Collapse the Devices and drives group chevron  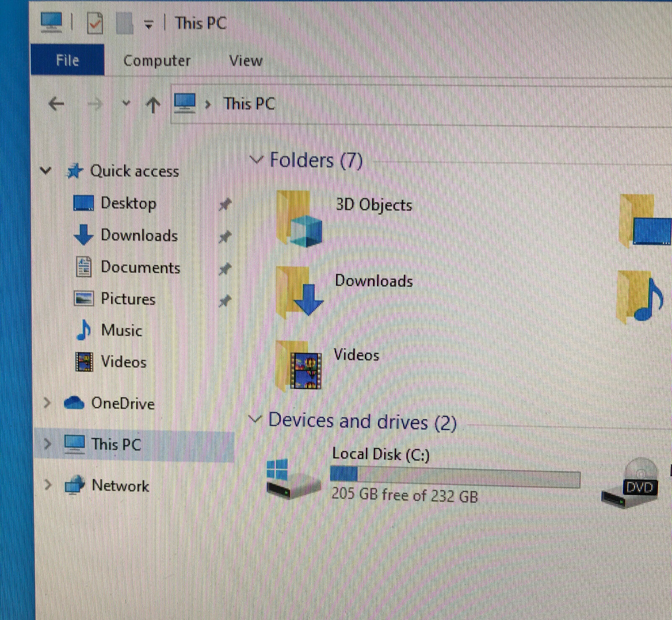[255, 419]
